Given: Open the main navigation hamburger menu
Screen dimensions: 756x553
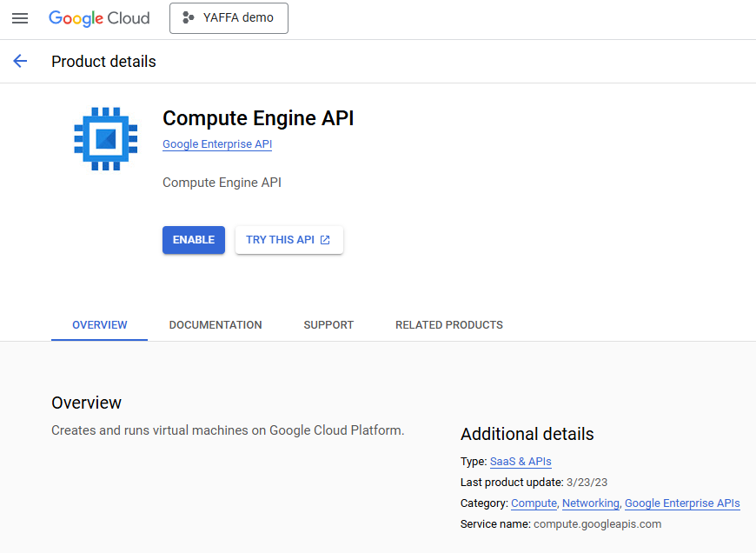Looking at the screenshot, I should point(20,18).
